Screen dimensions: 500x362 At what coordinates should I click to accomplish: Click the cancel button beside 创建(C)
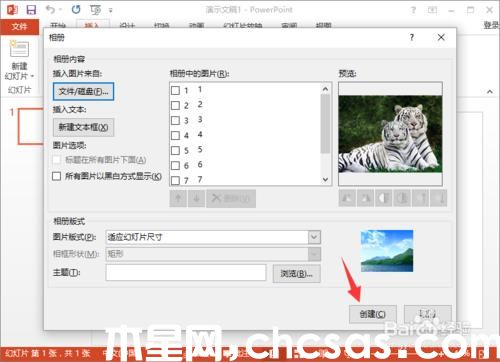coord(428,314)
